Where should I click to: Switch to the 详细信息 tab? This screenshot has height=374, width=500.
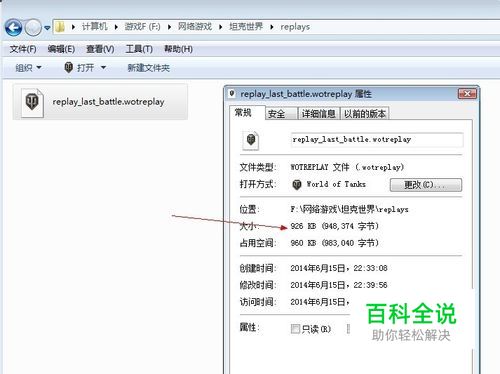coord(318,114)
